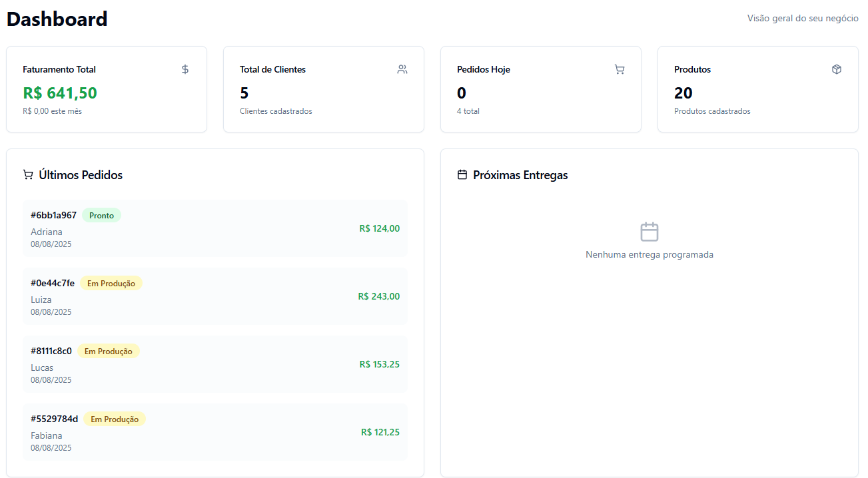Screen dimensions: 868x478
Task: Click the large calendar icon above Nenhuma entrega programada
Action: click(x=649, y=232)
